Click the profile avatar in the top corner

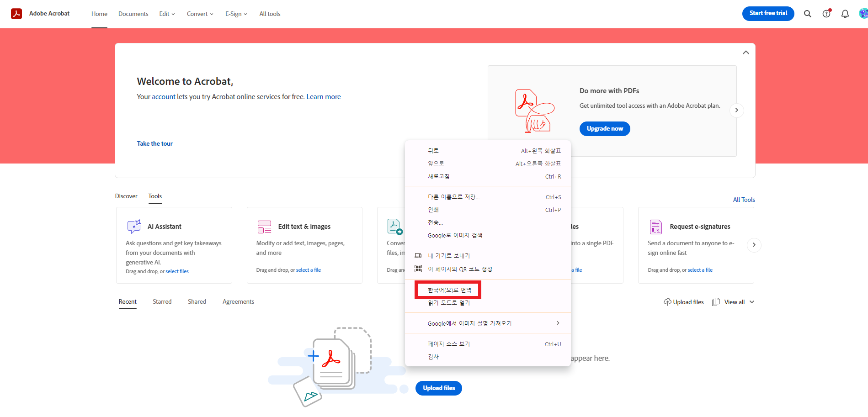coord(863,13)
